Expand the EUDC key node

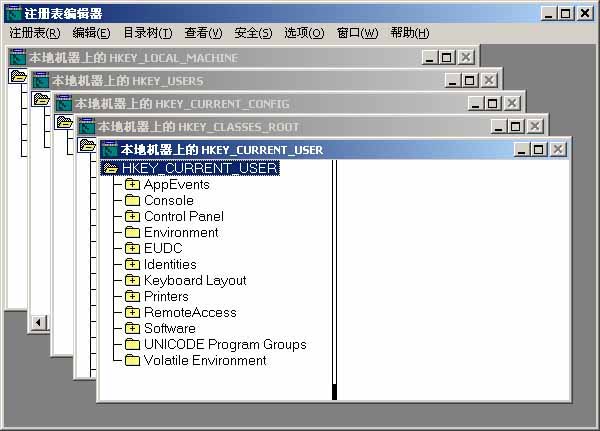(x=132, y=249)
